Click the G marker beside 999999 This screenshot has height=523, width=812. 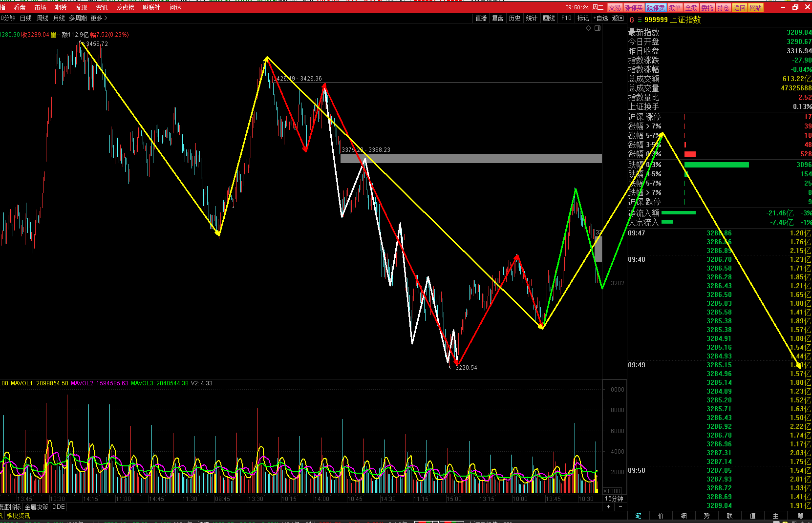click(632, 20)
